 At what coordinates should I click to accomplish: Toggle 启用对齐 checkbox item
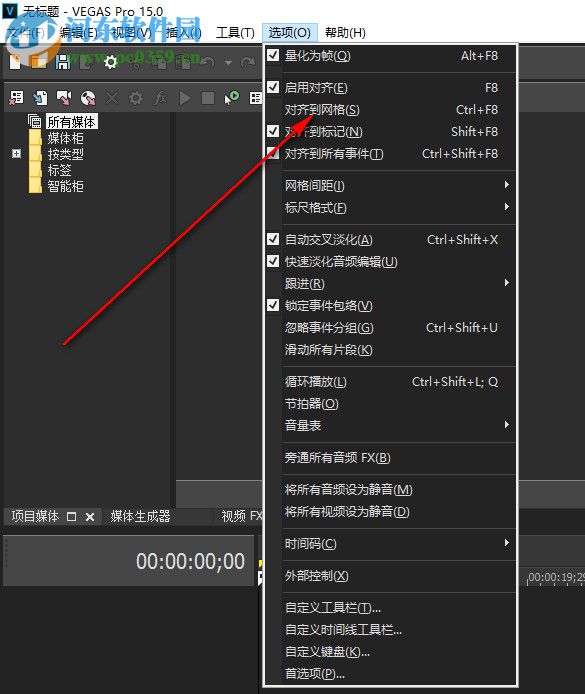point(391,88)
